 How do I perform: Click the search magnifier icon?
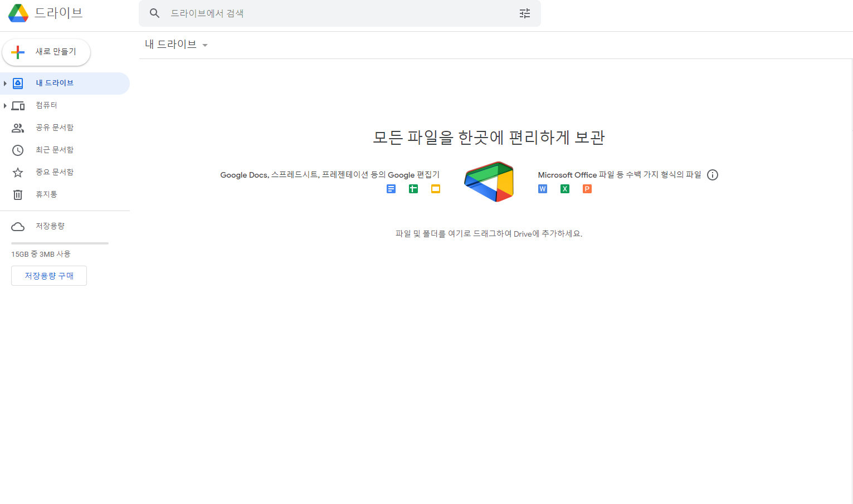pos(155,13)
